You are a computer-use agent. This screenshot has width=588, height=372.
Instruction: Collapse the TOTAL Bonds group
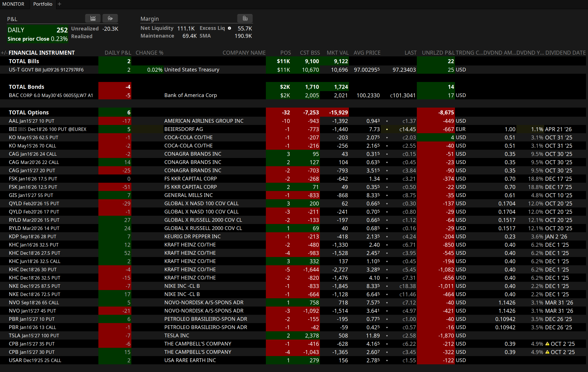click(26, 87)
